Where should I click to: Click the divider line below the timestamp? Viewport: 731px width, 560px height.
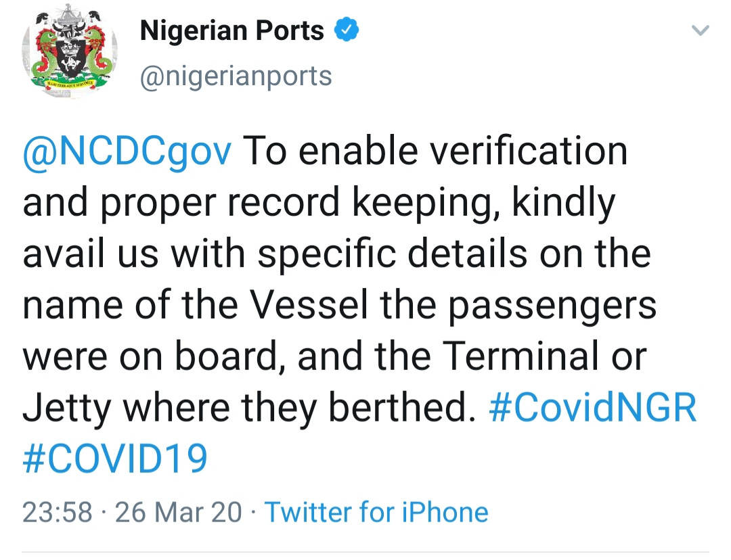(x=365, y=553)
